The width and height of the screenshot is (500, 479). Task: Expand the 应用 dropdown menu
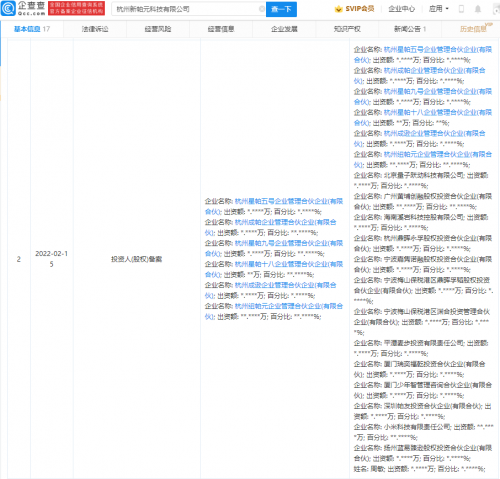tap(438, 9)
